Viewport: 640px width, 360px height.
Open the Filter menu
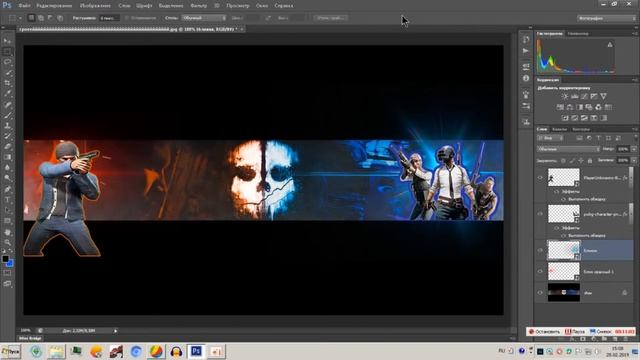click(x=198, y=6)
